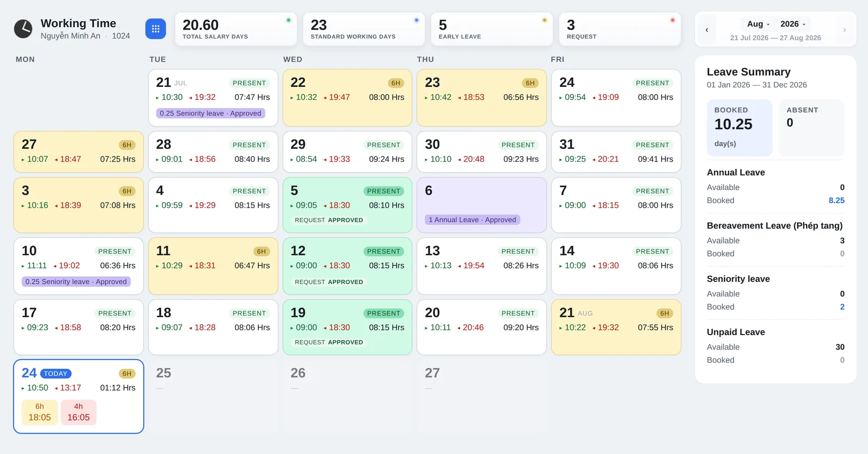Image resolution: width=868 pixels, height=454 pixels.
Task: Select the Total Salary Days card
Action: click(x=236, y=29)
